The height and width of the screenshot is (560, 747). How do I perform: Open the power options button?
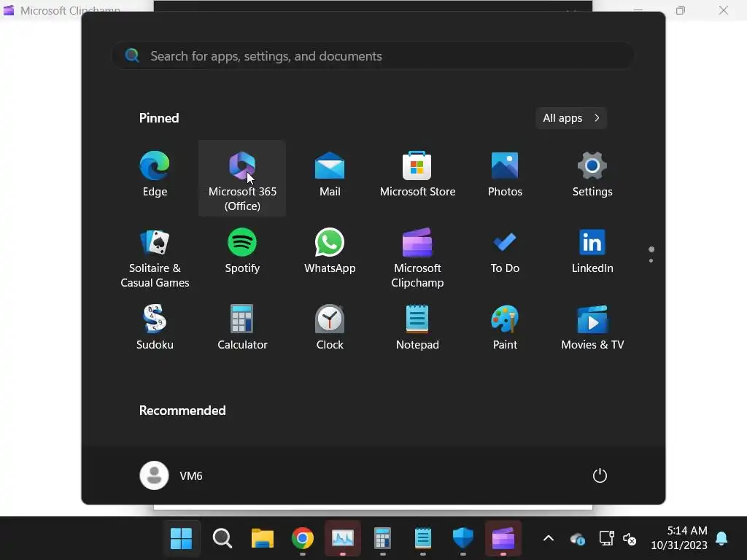(x=600, y=475)
